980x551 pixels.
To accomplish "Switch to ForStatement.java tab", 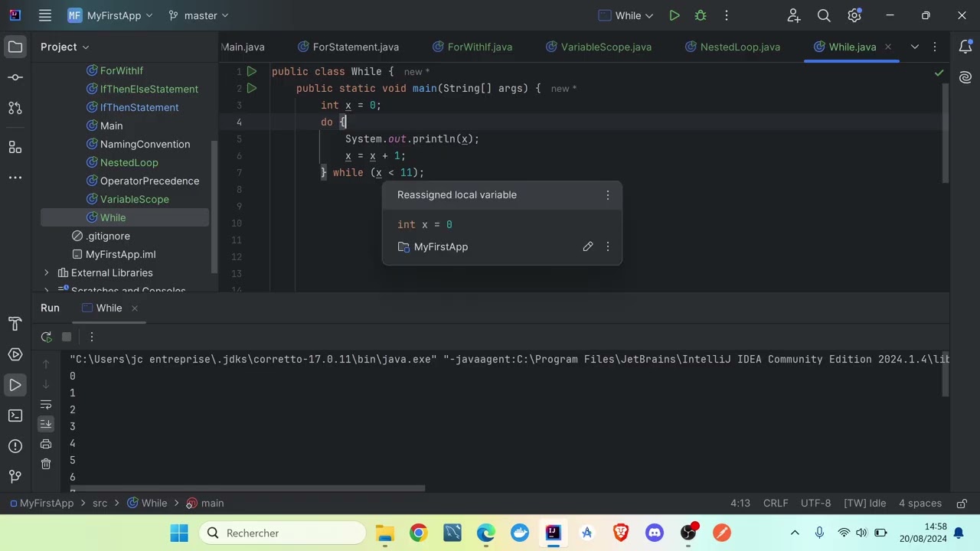I will tap(348, 47).
